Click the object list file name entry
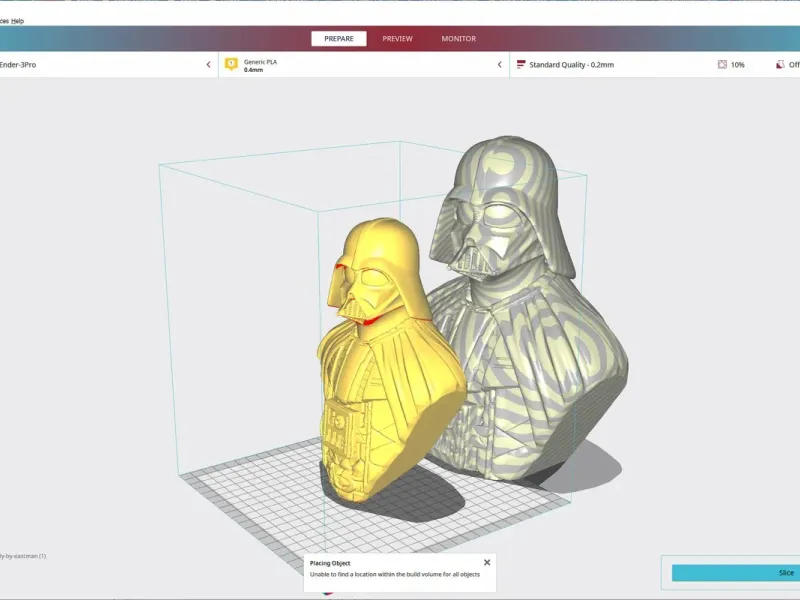 click(23, 556)
